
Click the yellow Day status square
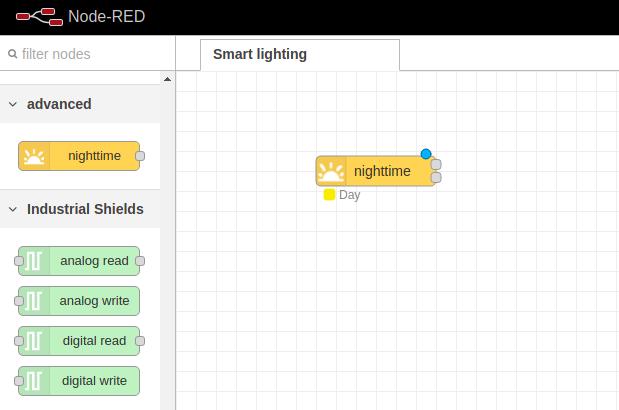[x=329, y=195]
